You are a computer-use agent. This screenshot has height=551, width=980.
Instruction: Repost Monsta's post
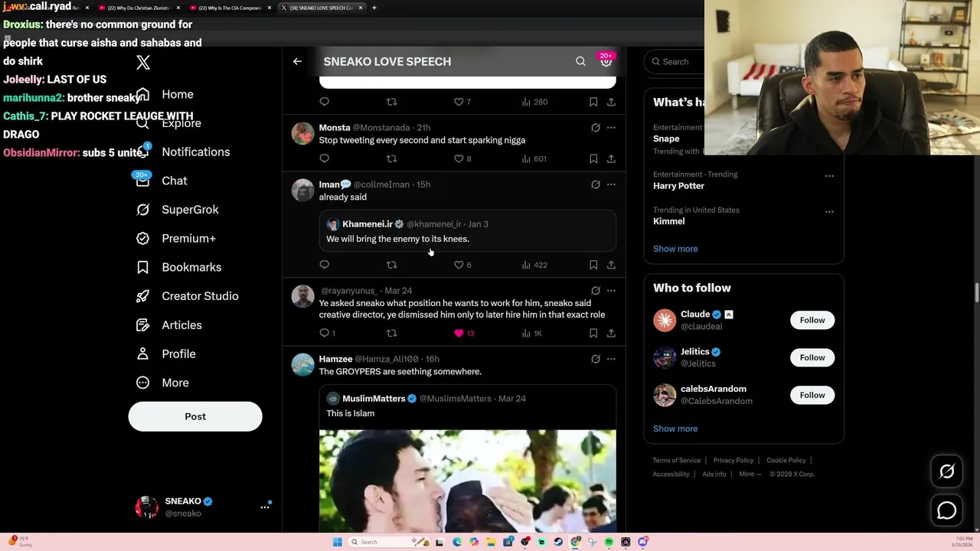[x=391, y=158]
